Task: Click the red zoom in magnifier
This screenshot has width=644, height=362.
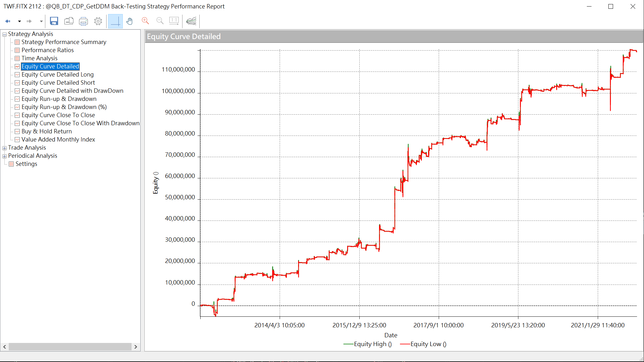Action: [x=145, y=21]
